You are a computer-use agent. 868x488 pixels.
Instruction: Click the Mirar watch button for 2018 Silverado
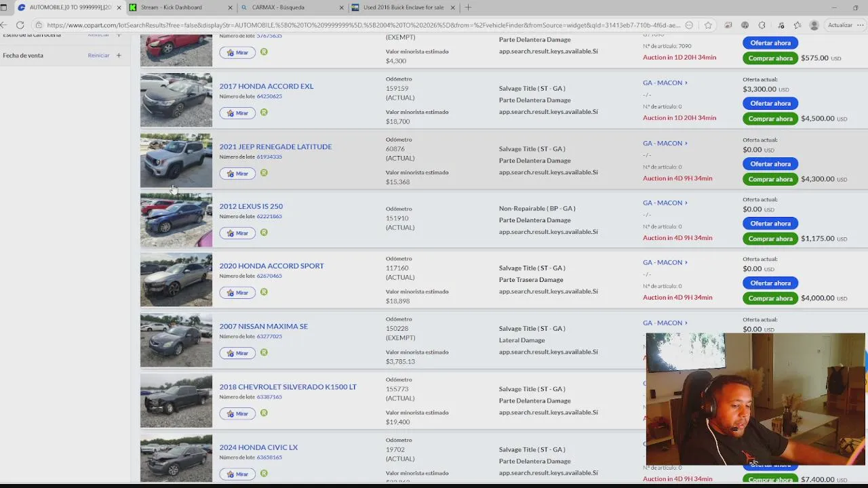tap(237, 413)
